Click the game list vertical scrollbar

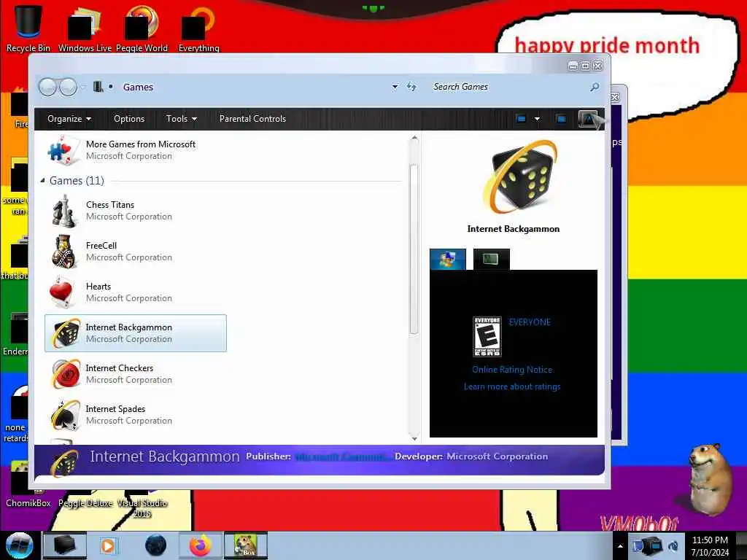pyautogui.click(x=414, y=249)
